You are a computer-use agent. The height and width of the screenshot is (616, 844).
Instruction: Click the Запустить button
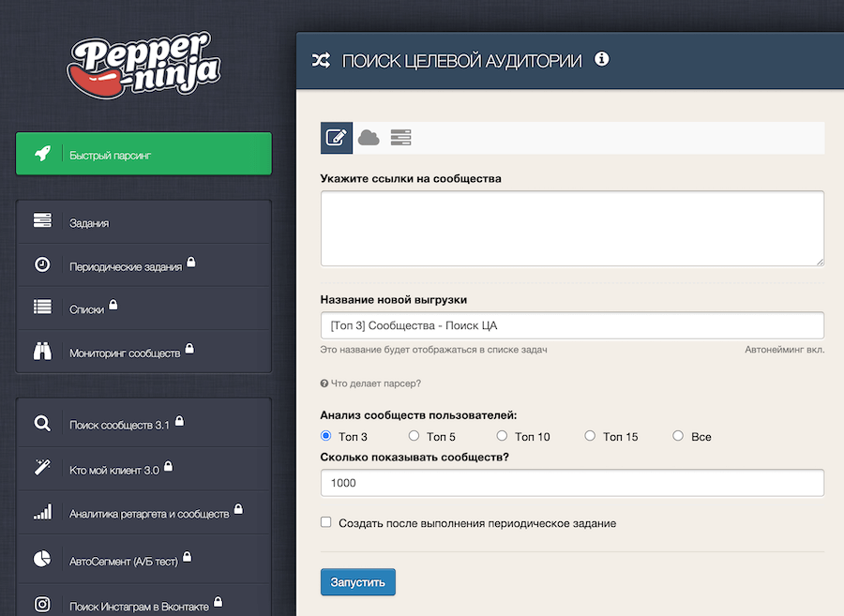358,582
